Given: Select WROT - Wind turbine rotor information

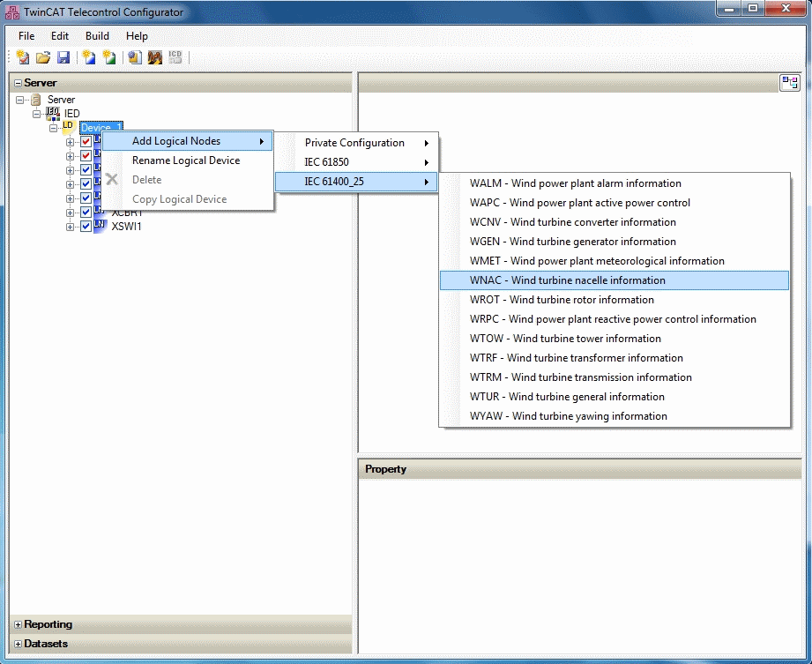Looking at the screenshot, I should pos(615,300).
